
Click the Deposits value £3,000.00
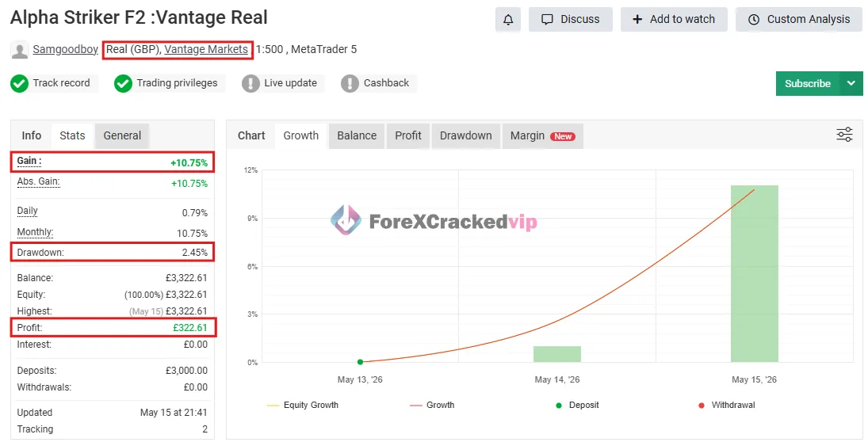pos(186,370)
